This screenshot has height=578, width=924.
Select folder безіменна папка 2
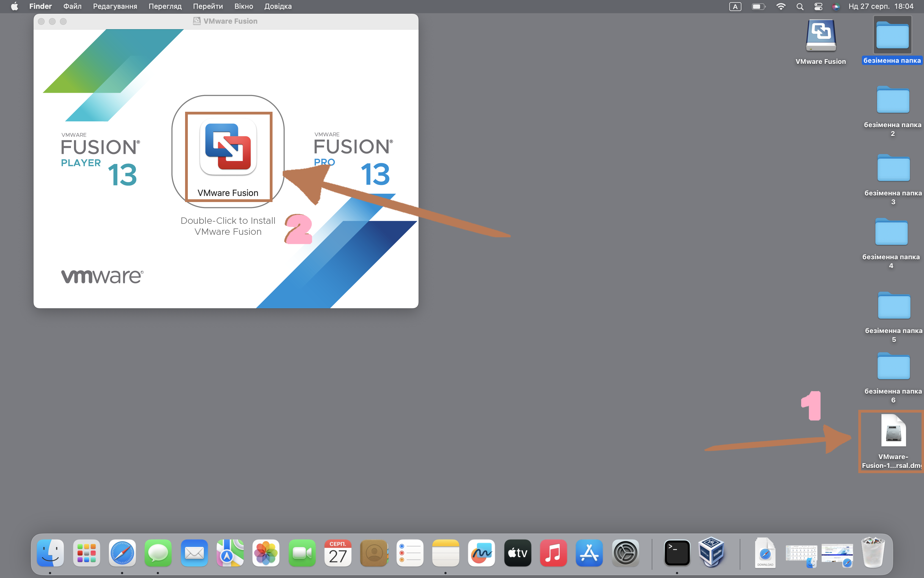(893, 100)
